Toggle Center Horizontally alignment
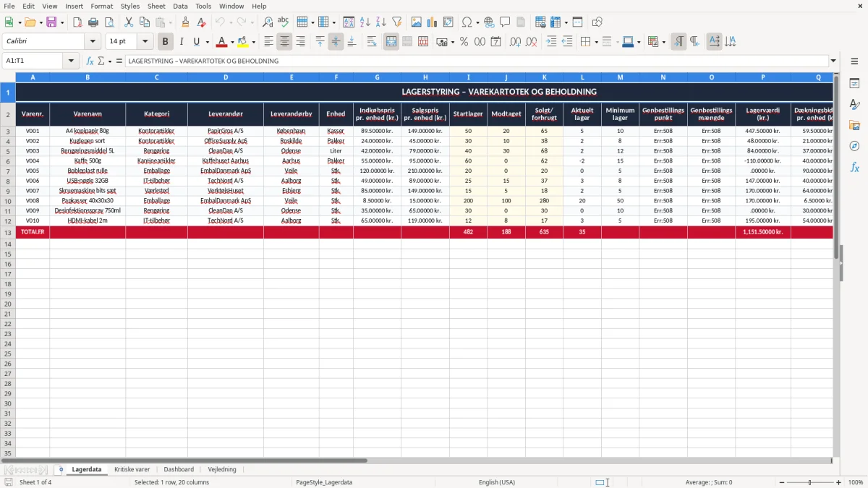Viewport: 868px width, 488px height. coord(285,42)
